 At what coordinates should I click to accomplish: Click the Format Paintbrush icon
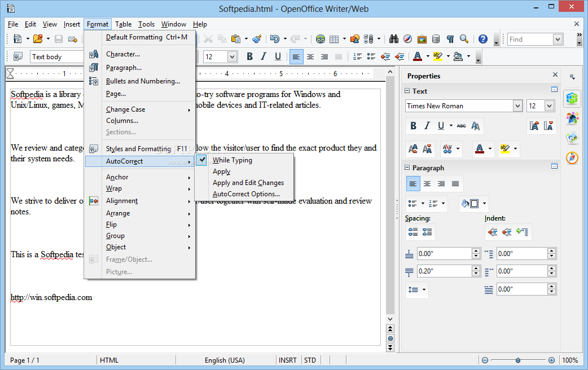click(257, 39)
